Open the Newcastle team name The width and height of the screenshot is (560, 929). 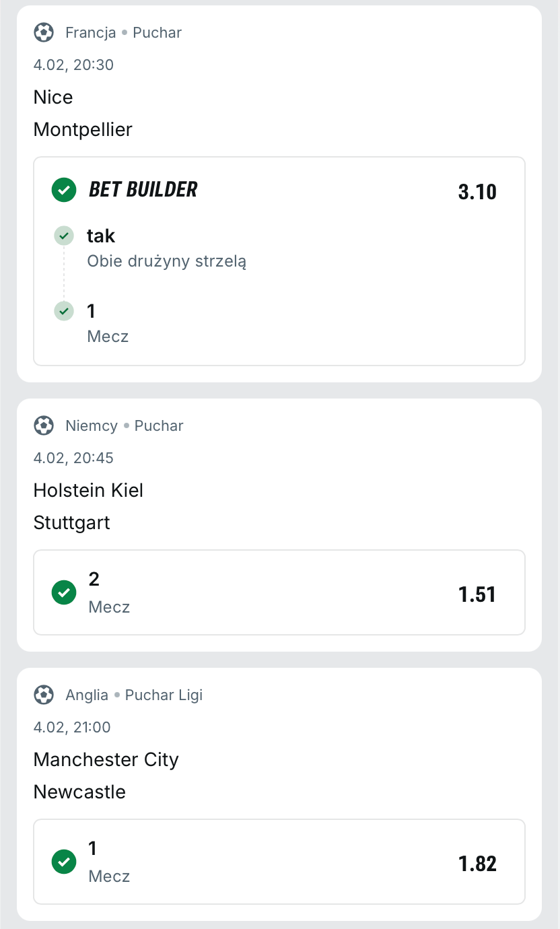[x=79, y=792]
